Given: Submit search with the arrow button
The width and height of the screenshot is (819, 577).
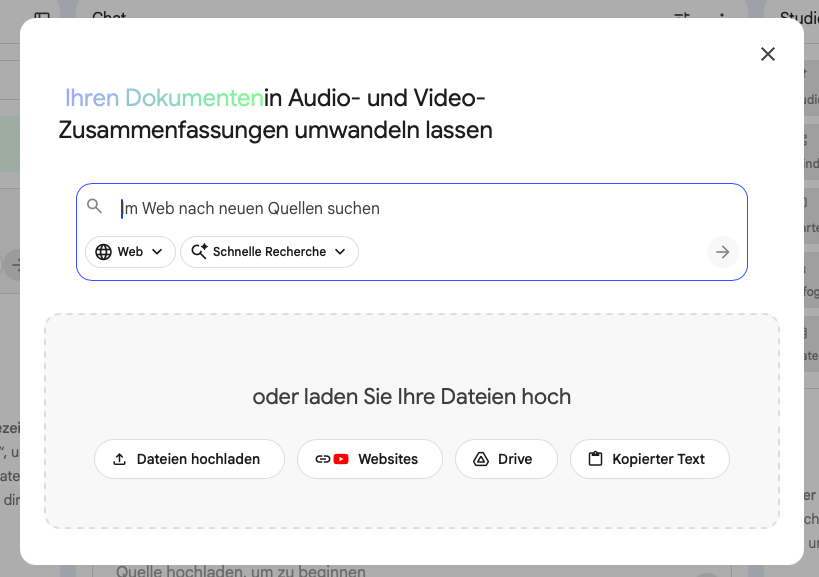Looking at the screenshot, I should tap(723, 252).
